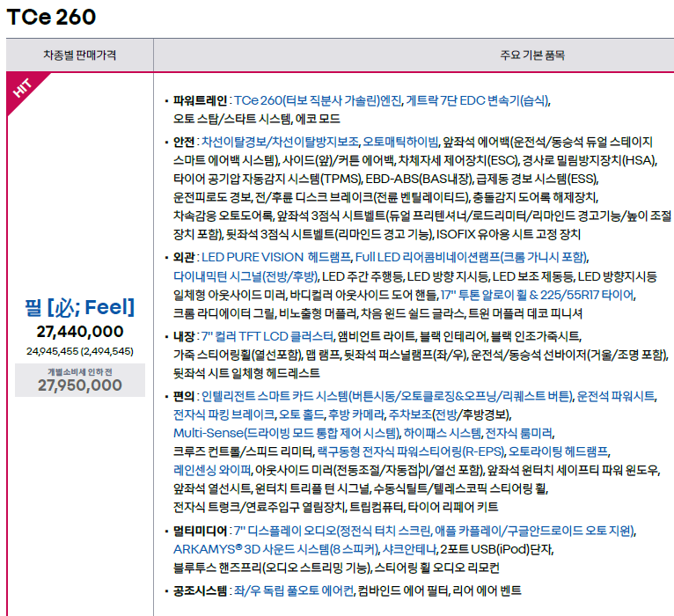This screenshot has height=616, width=674.
Task: Click 차선이탈경보/차선이탈방지보조 text
Action: 280,142
